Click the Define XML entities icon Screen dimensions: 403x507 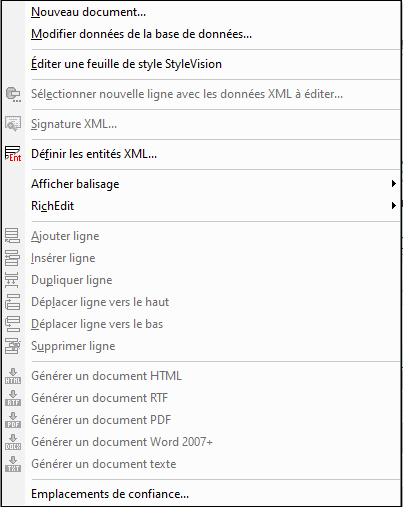pos(13,154)
